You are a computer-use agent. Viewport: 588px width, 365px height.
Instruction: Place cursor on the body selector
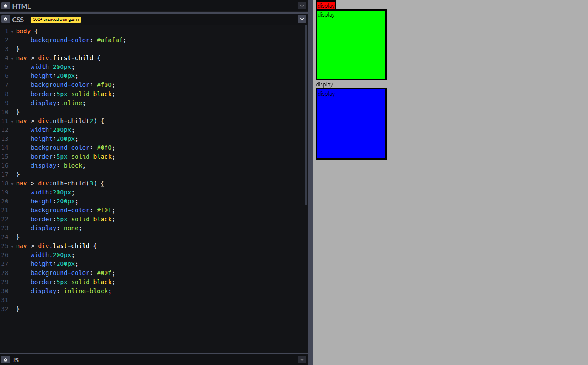23,31
